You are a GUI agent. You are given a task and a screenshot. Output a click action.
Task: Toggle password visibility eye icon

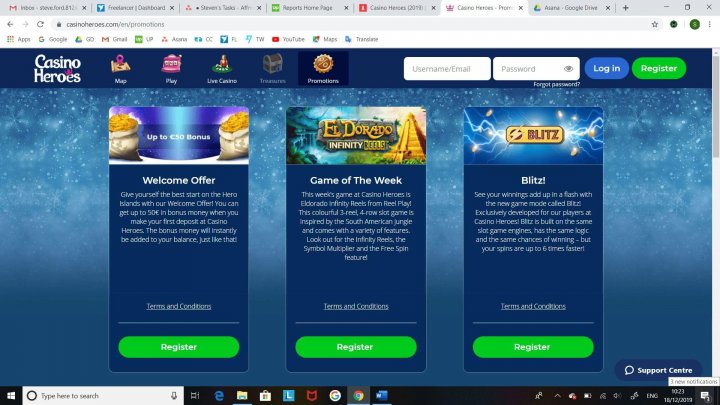pyautogui.click(x=568, y=69)
